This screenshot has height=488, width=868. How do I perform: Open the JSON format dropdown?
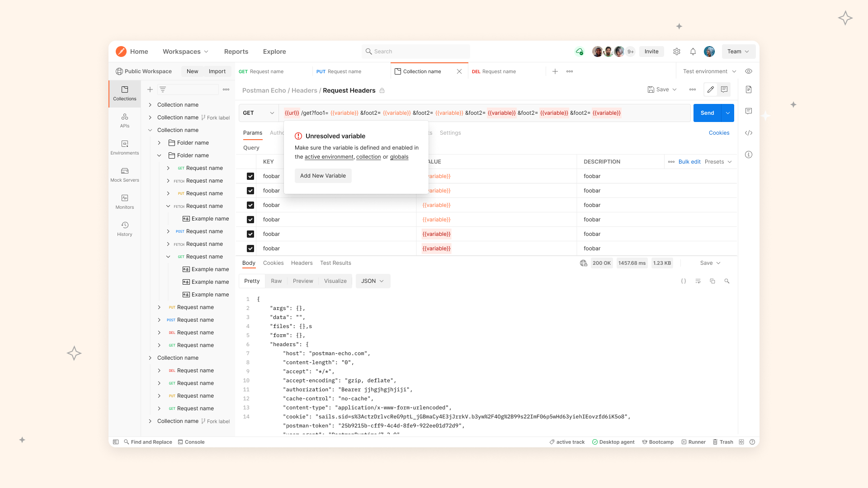pos(373,281)
